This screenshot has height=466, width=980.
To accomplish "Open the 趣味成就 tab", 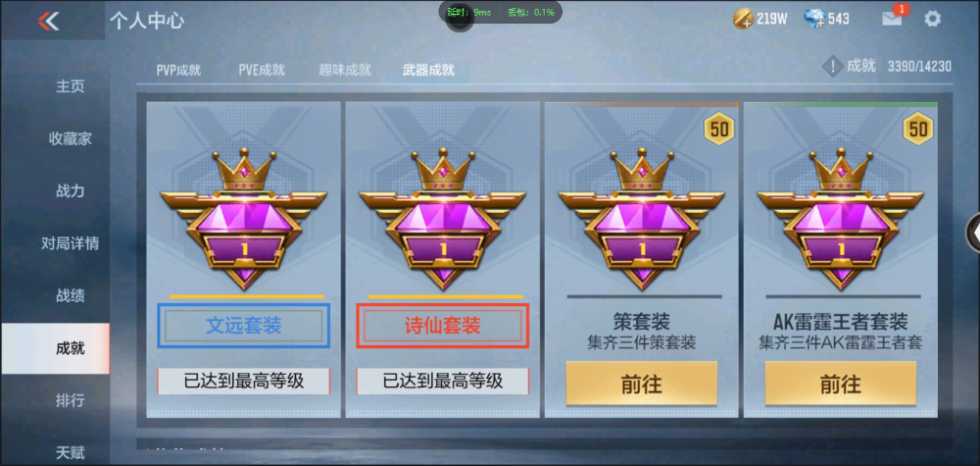I will (x=345, y=70).
